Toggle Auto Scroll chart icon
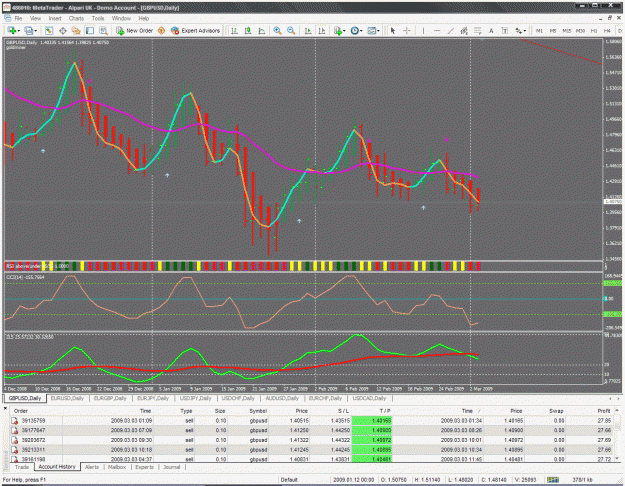625x486 pixels. (x=308, y=31)
